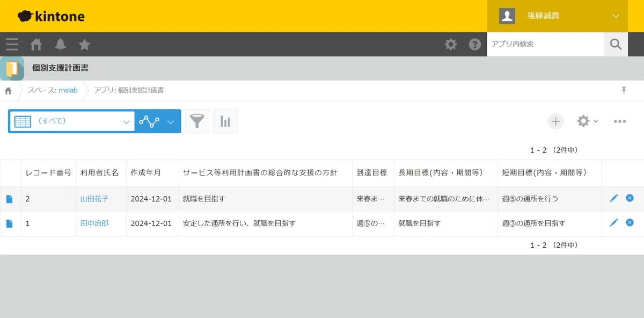The width and height of the screenshot is (644, 318).
Task: Click the graph view icon
Action: pos(149,121)
